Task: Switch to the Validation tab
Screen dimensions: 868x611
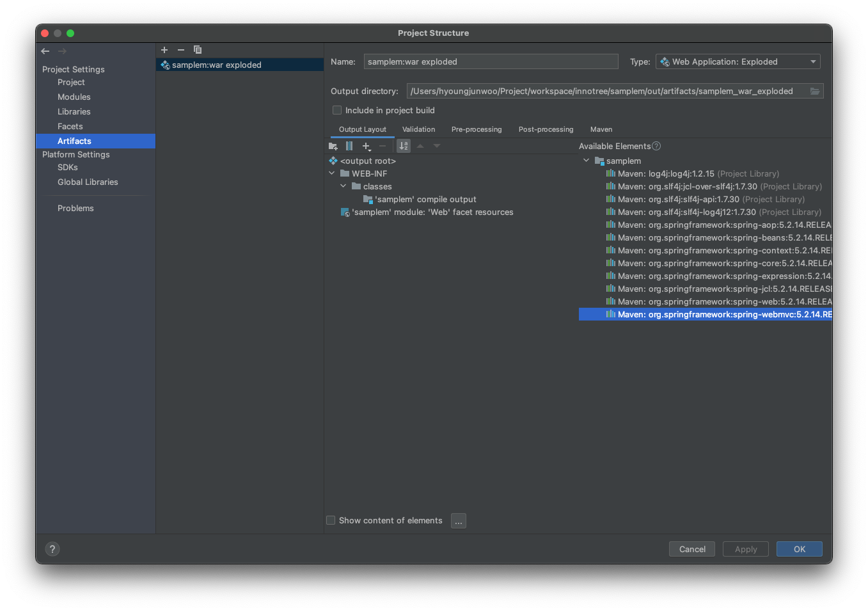Action: (419, 129)
